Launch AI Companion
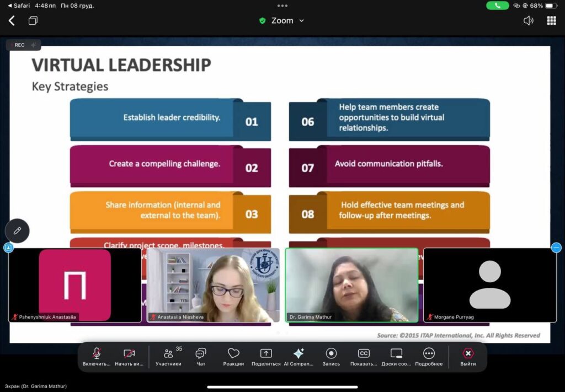 299,354
